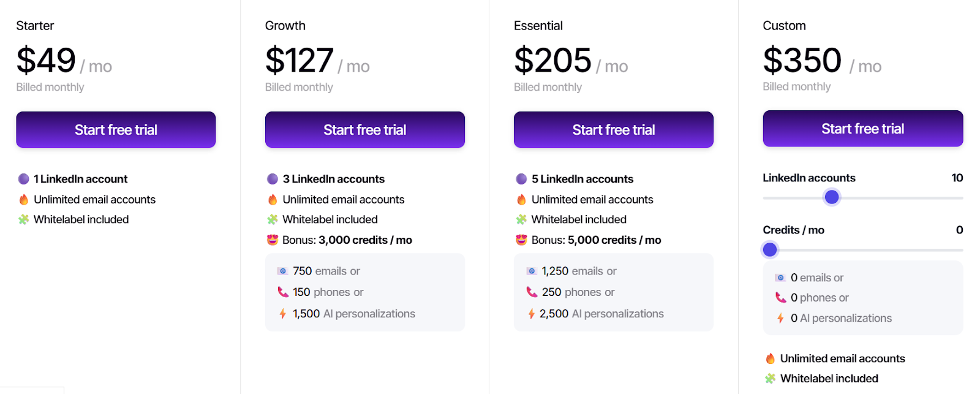980x394 pixels.
Task: Click puzzle piece icon in Essential plan
Action: [x=521, y=219]
